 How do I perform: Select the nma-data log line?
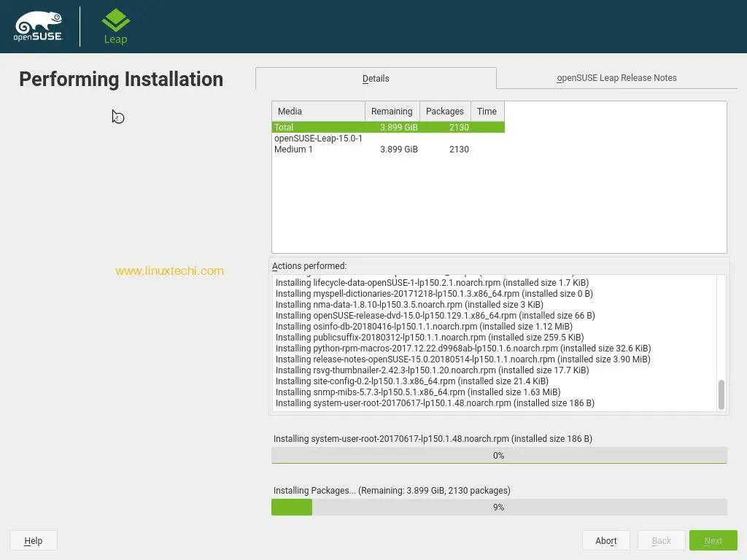(x=409, y=304)
